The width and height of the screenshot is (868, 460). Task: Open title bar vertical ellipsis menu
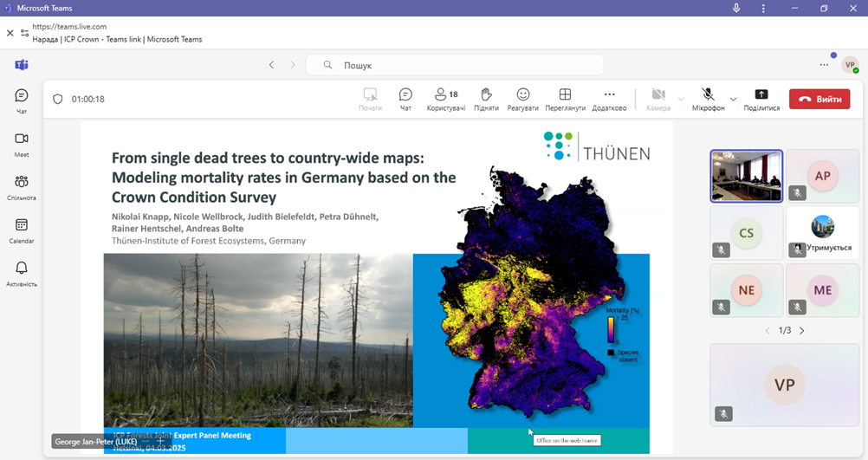pos(763,9)
